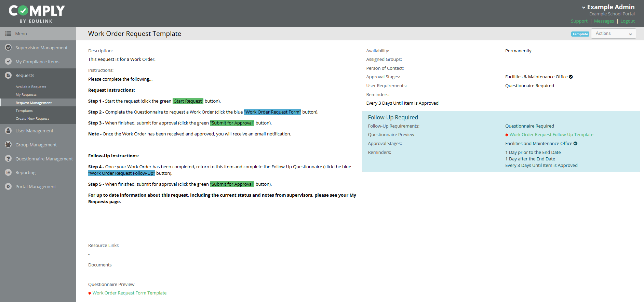Screen dimensions: 644x302
Task: Open User Management section
Action: pyautogui.click(x=38, y=131)
